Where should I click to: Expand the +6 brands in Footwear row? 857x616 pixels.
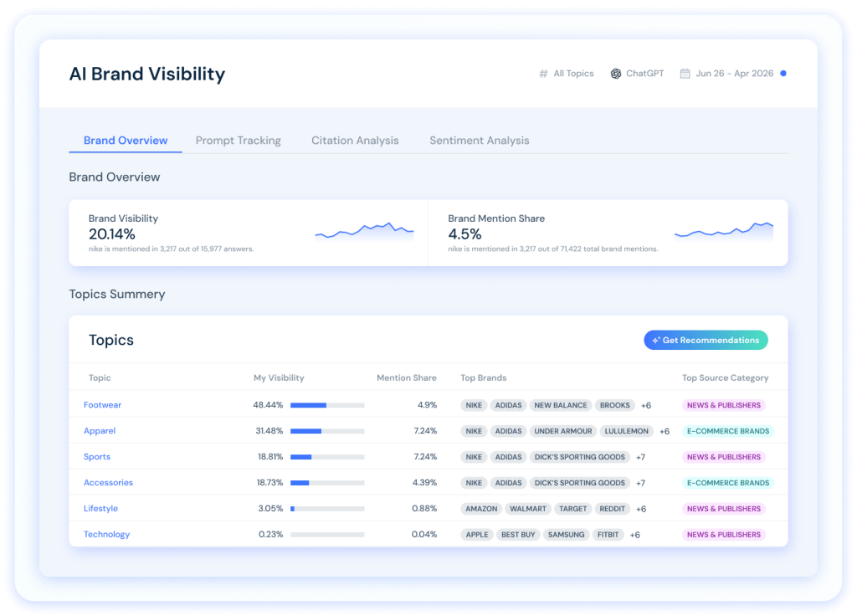pos(646,406)
